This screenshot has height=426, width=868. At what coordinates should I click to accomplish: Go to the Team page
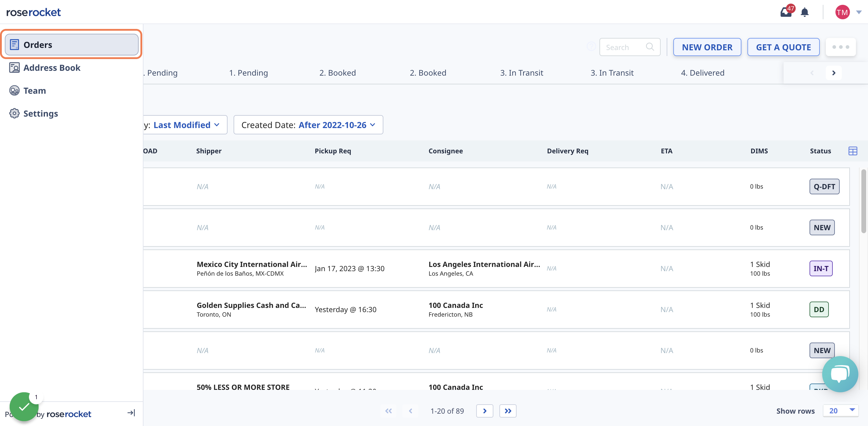pos(34,91)
